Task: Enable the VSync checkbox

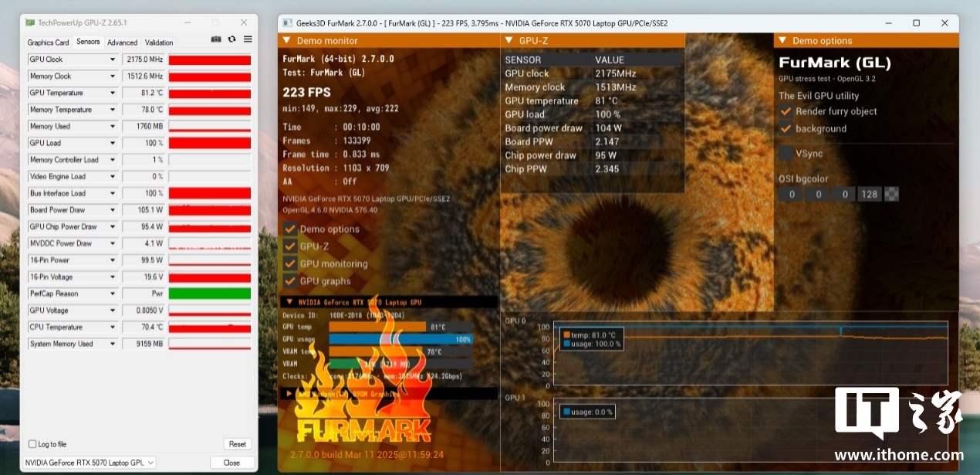Action: point(786,154)
